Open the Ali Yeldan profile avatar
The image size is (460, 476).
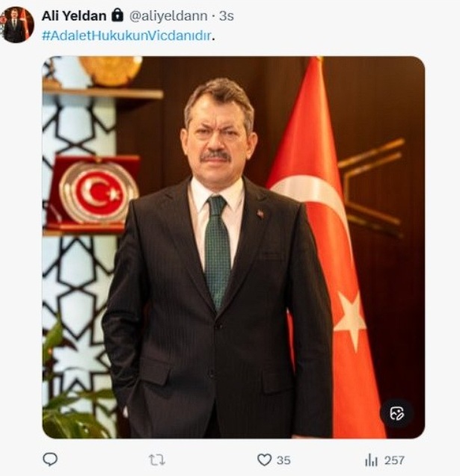16,25
